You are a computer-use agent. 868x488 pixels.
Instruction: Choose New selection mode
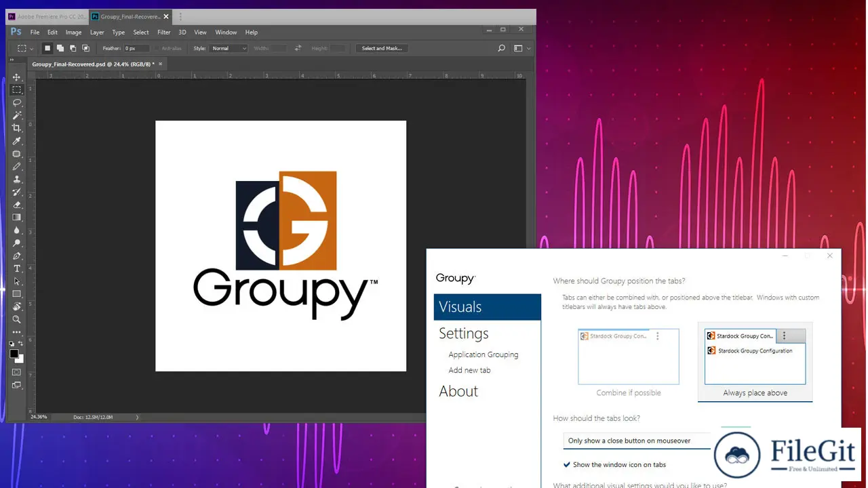click(47, 48)
